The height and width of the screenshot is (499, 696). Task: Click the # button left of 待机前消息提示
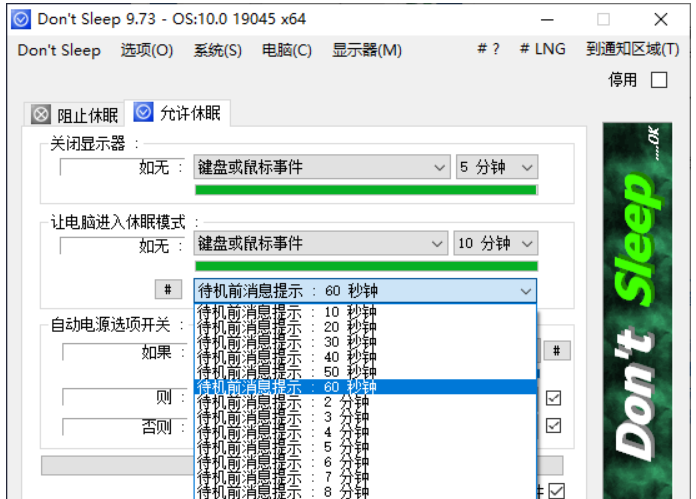click(x=168, y=290)
